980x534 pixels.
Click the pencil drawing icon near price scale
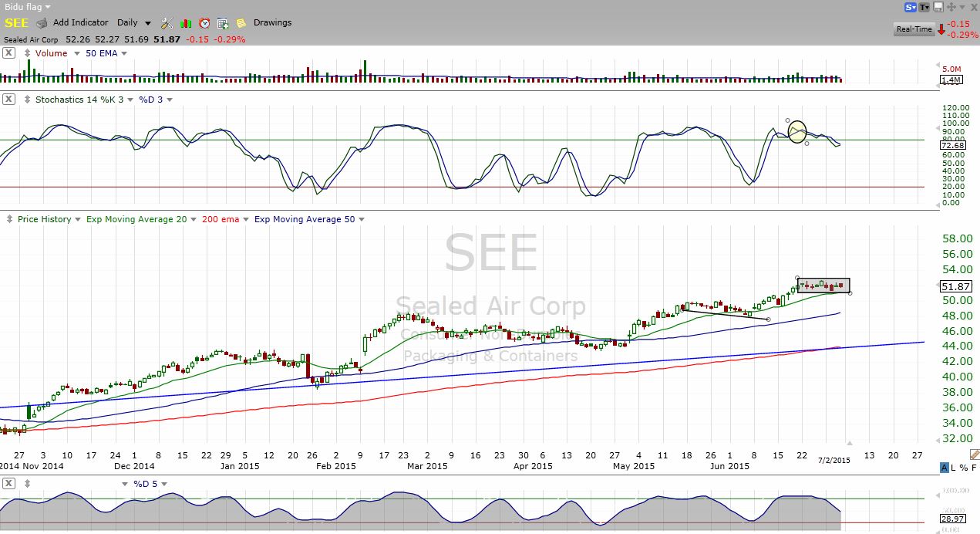coord(974,455)
